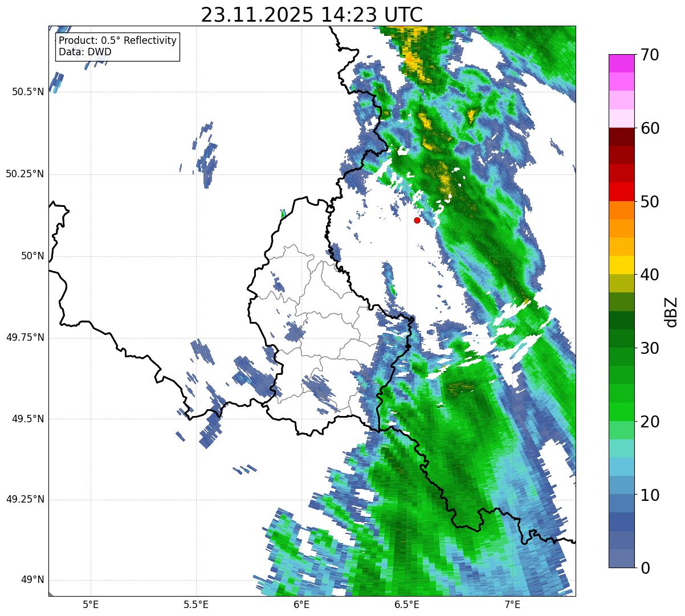Click the 'dBZ' colorbar axis label

pyautogui.click(x=672, y=312)
